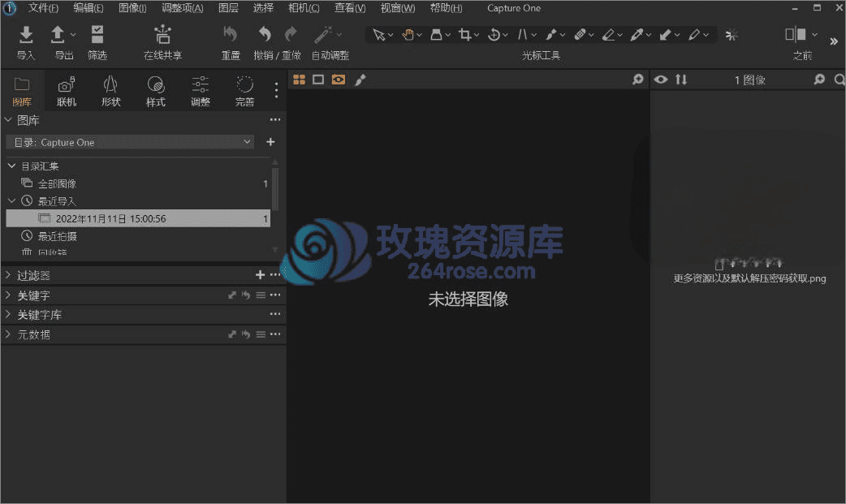Click the browser thumbnail zoom magnifier
This screenshot has width=846, height=504.
click(819, 80)
